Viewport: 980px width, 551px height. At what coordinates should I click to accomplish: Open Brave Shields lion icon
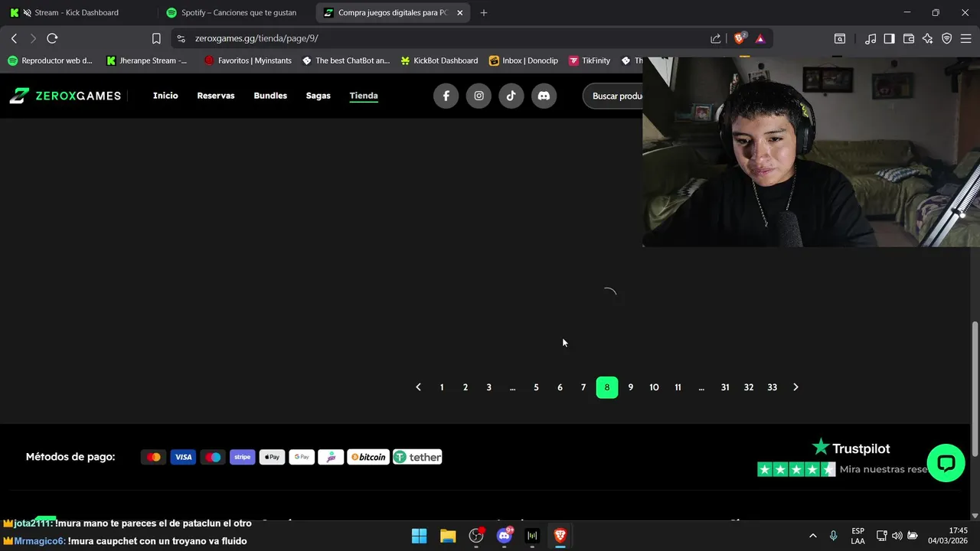click(x=740, y=38)
